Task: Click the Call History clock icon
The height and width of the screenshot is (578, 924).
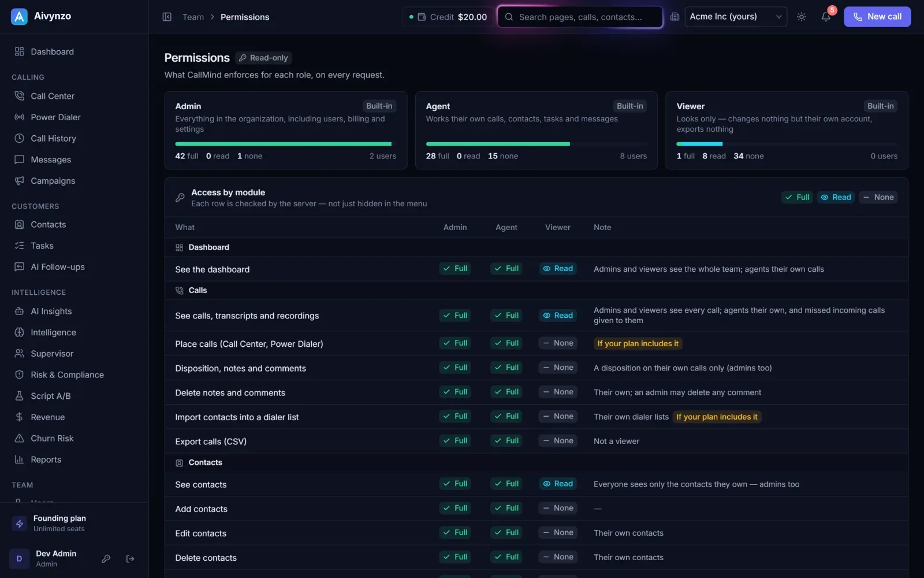Action: point(19,139)
